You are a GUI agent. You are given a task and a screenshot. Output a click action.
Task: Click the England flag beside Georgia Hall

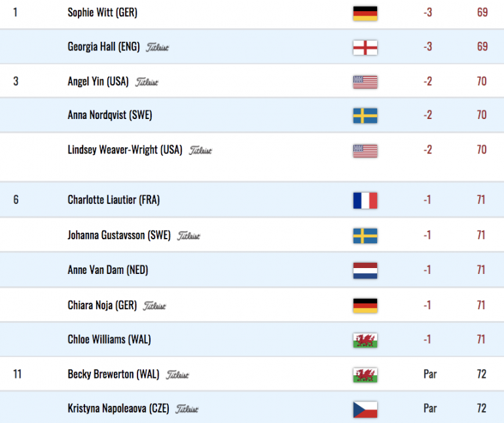coord(365,48)
